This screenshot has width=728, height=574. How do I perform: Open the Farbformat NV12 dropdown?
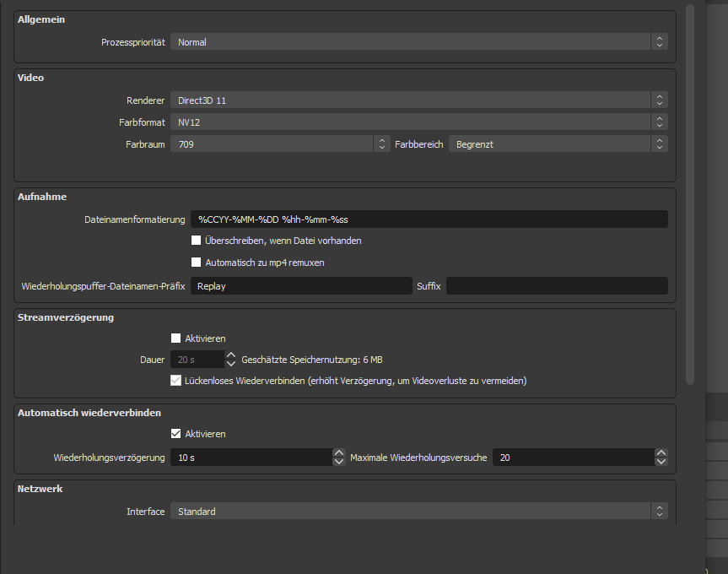tap(418, 122)
